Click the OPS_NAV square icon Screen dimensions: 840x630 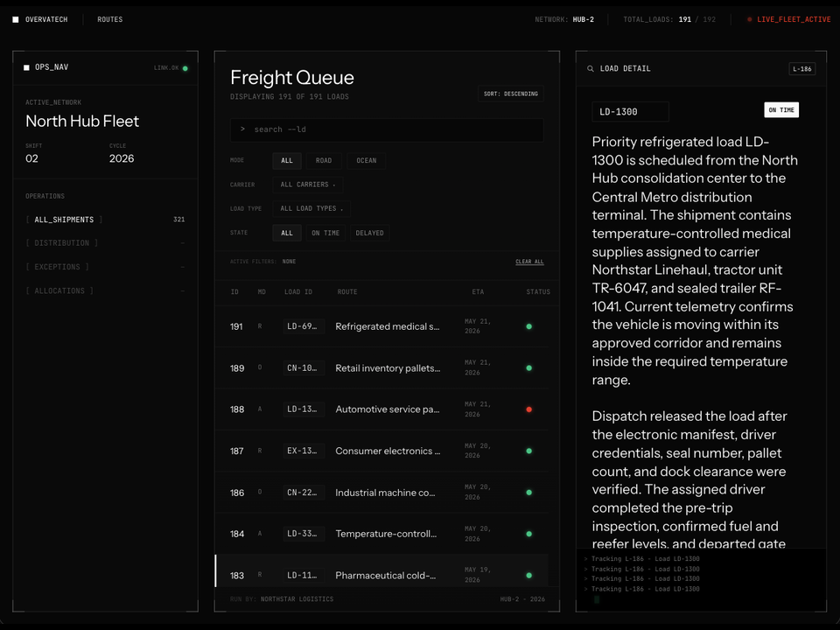26,67
